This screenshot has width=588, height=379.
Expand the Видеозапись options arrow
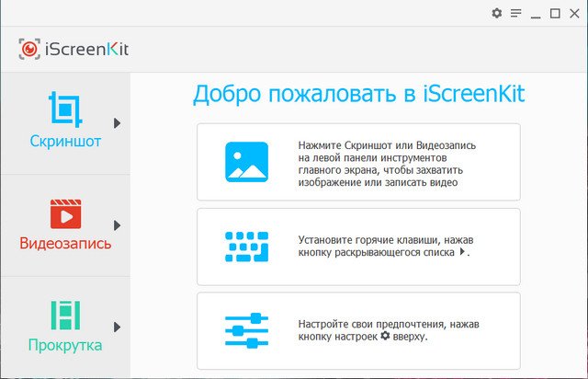click(x=117, y=225)
